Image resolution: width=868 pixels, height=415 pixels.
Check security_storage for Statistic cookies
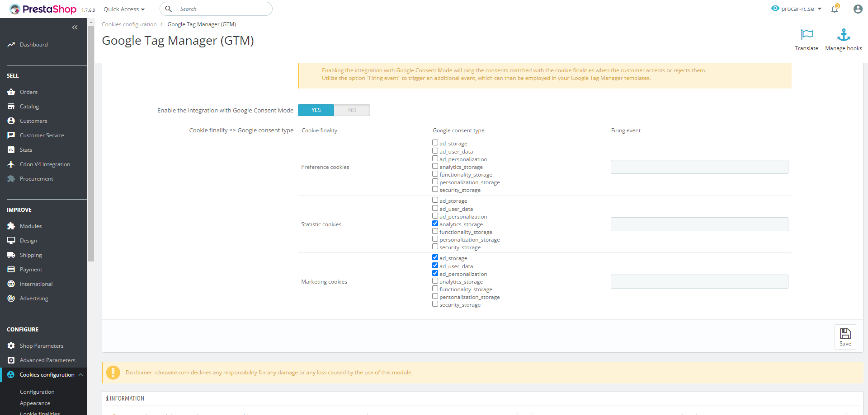(x=435, y=247)
